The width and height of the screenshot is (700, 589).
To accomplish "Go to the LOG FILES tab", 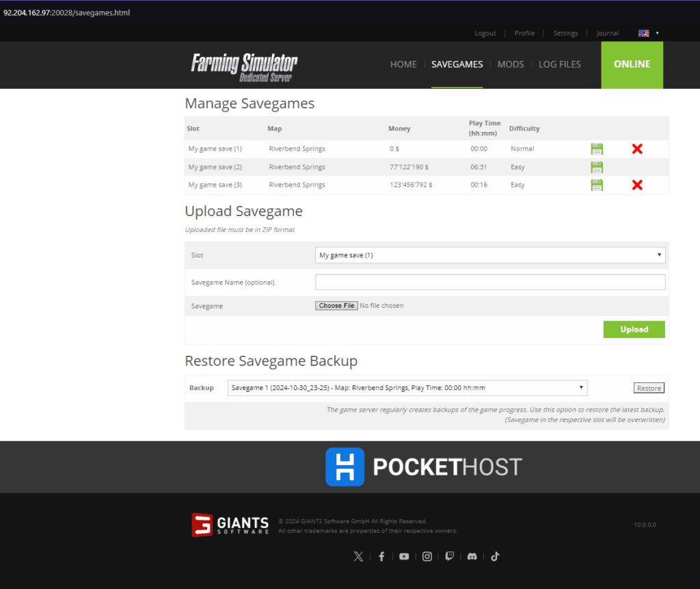I will click(559, 64).
